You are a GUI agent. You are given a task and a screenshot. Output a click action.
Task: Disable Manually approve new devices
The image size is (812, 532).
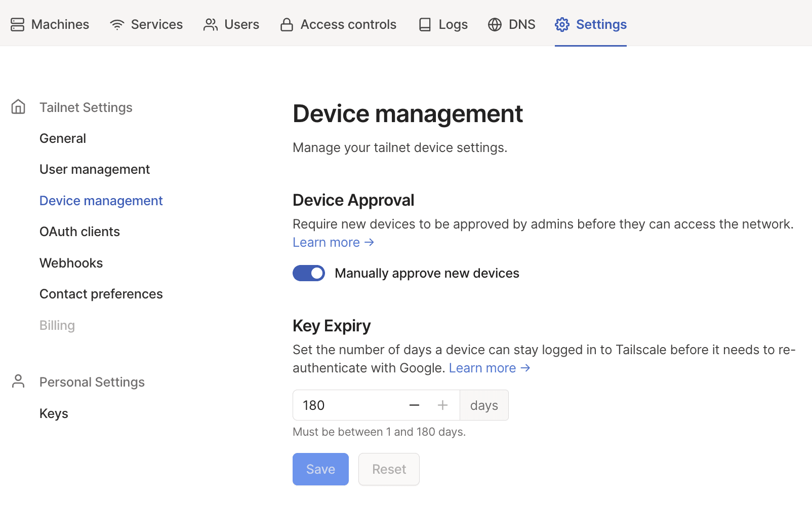309,273
